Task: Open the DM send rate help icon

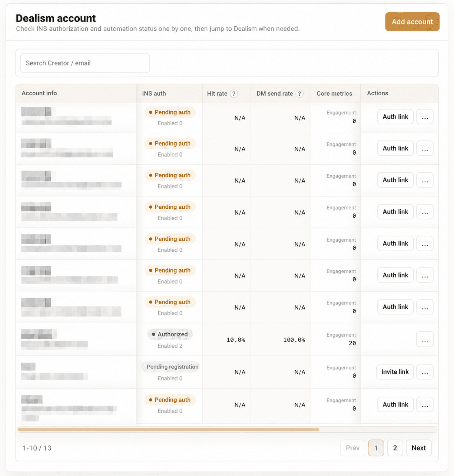Action: 299,93
